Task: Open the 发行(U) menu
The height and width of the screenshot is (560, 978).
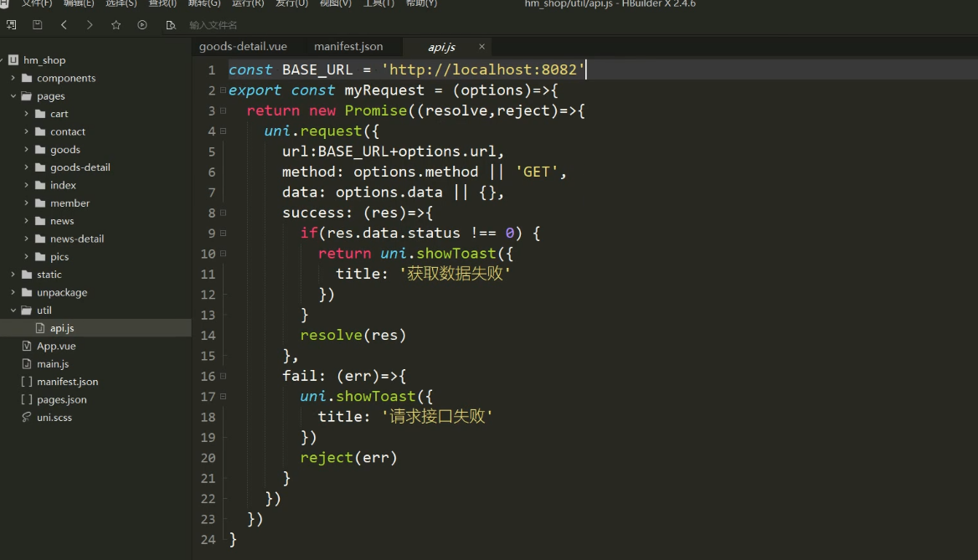Action: coord(291,3)
